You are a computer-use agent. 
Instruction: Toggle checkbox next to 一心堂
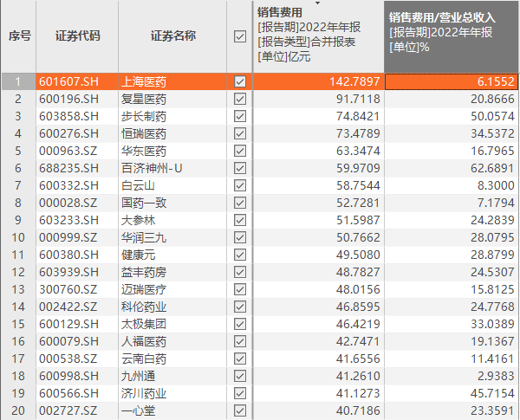click(x=240, y=410)
